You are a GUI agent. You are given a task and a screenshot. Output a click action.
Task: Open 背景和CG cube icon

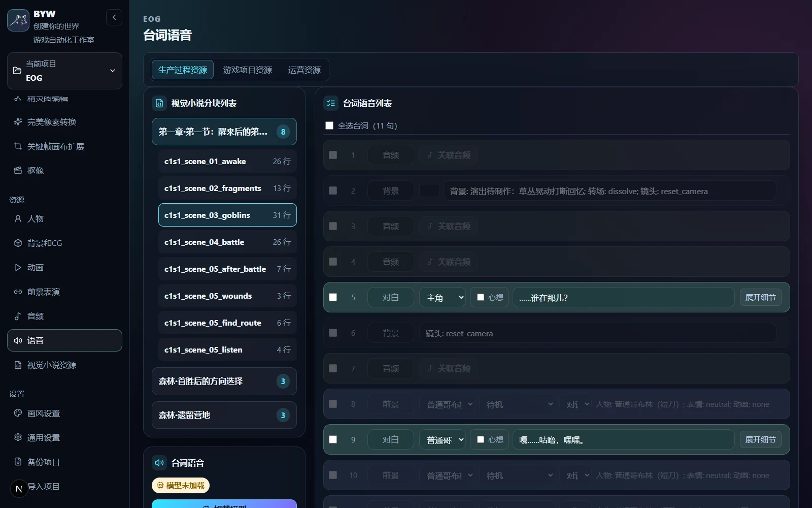(18, 243)
